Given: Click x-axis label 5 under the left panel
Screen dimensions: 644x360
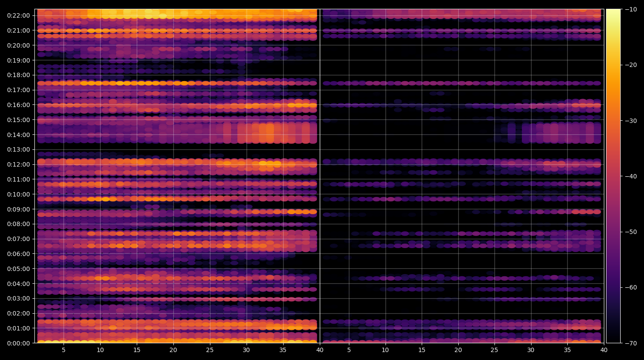Looking at the screenshot, I should [x=64, y=350].
